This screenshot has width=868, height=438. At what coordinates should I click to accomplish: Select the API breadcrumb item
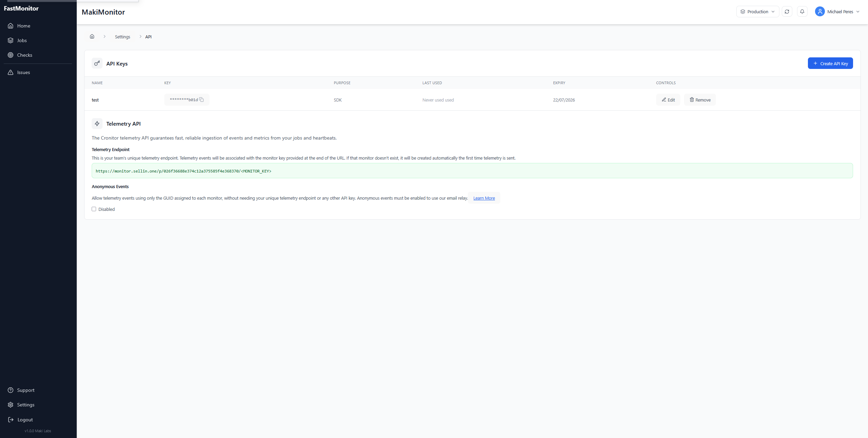tap(148, 36)
